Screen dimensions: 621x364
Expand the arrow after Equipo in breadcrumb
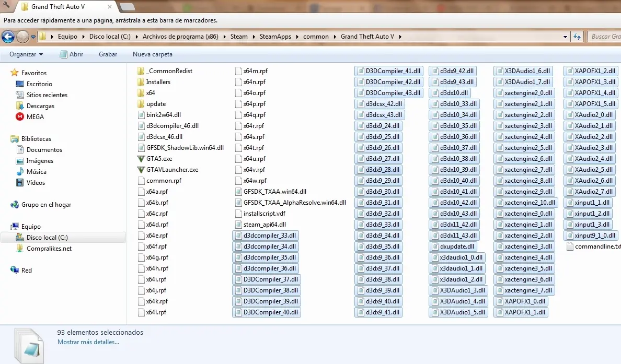pos(83,37)
